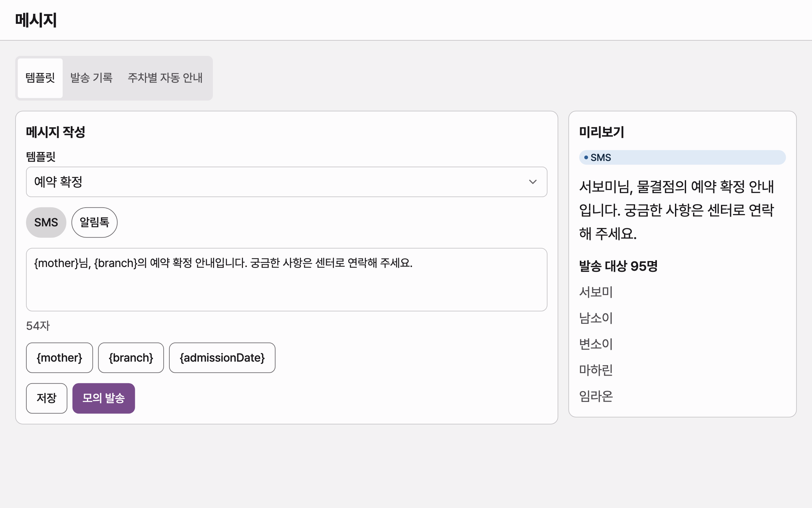Open the 예약 확정 template dropdown
Viewport: 812px width, 508px height.
(x=286, y=182)
